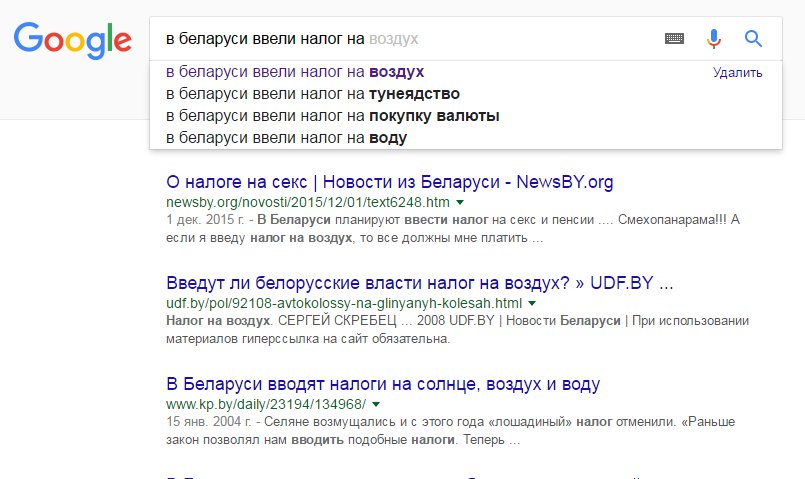Expand dropdown arrow next to www.kp.by URL
The image size is (805, 479).
pyautogui.click(x=376, y=405)
